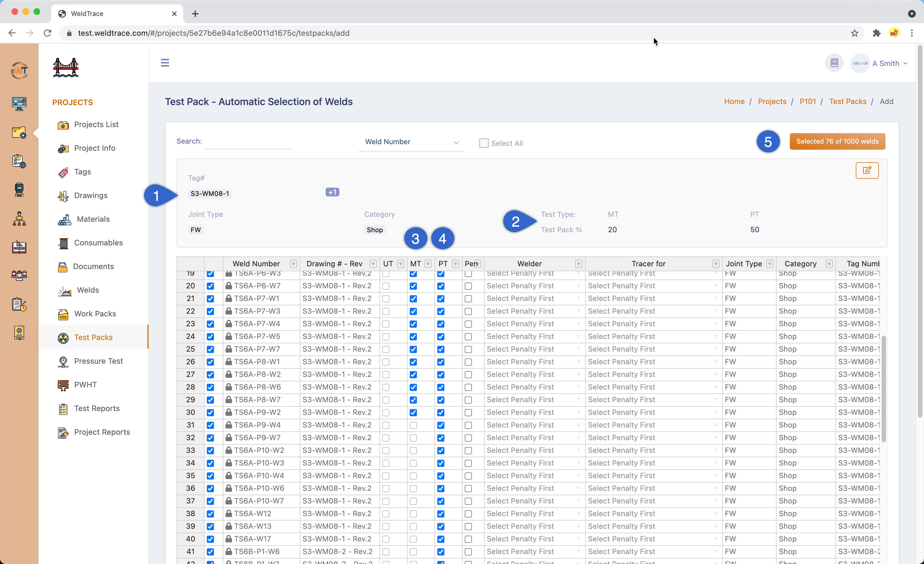Click the lock icon of weld TS6A-P7-W1

point(228,298)
